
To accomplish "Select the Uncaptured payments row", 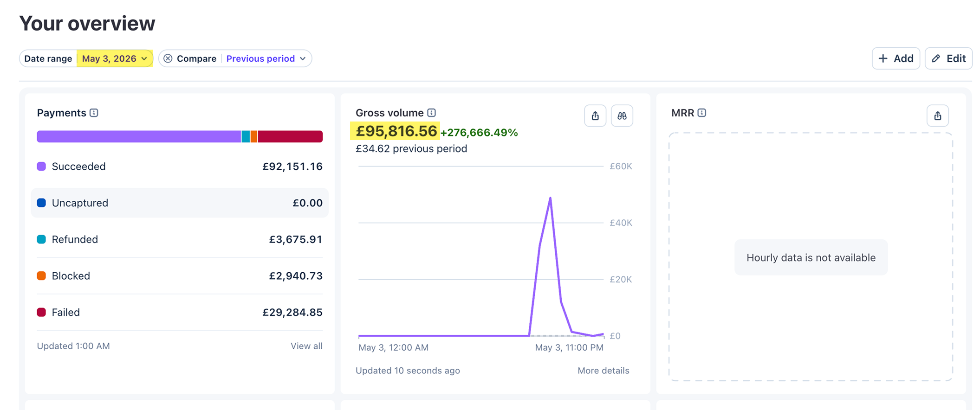I will click(x=180, y=203).
